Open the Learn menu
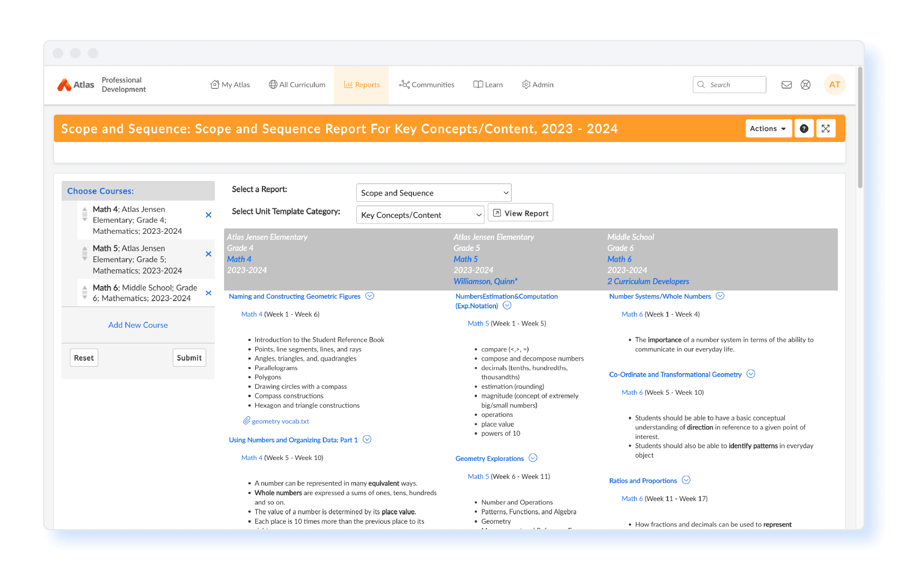Viewport: 908px width, 588px height. (488, 85)
